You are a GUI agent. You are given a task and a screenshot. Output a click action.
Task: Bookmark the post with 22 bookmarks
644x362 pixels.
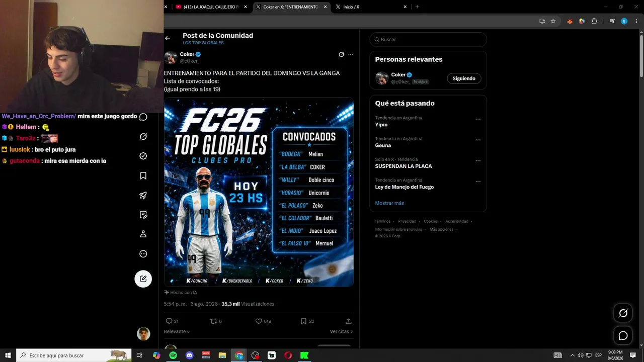pyautogui.click(x=307, y=321)
